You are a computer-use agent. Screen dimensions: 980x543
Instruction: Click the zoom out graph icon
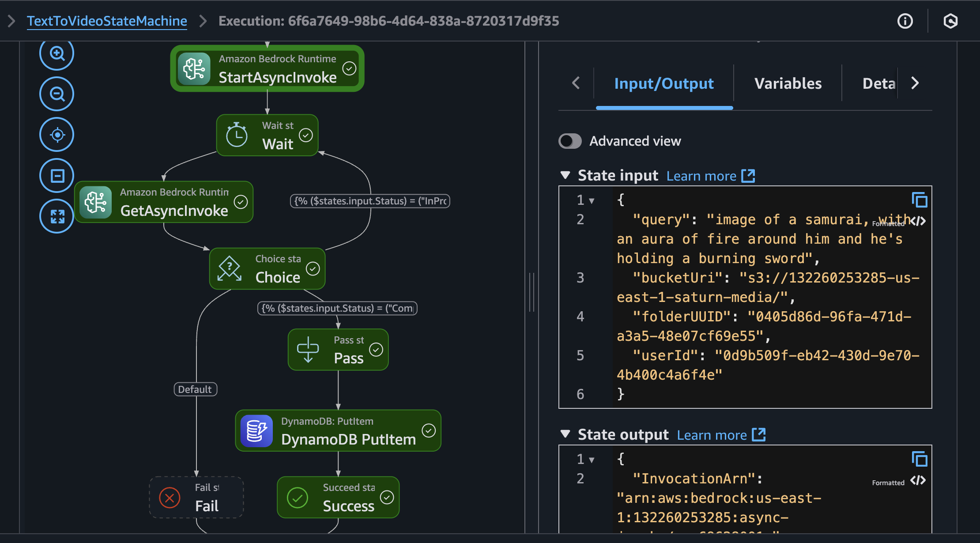point(57,94)
